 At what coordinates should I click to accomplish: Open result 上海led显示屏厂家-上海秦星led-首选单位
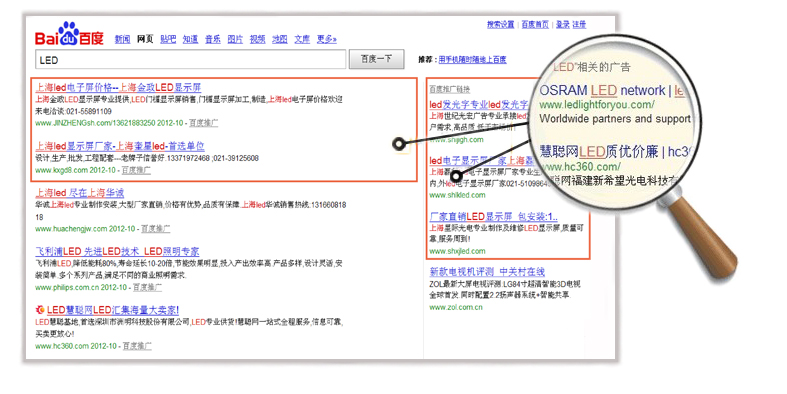tap(120, 146)
